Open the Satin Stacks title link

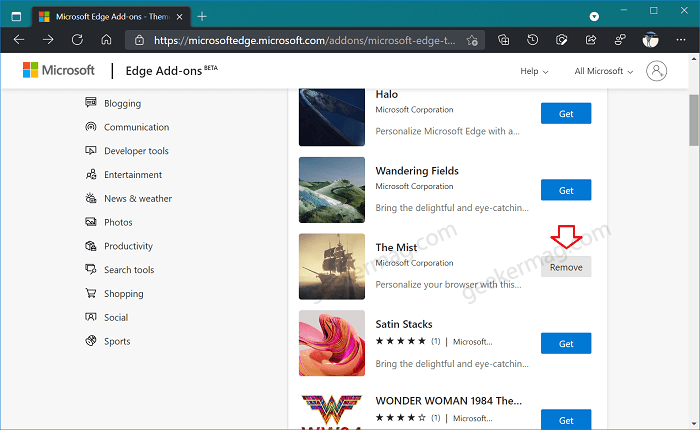coord(404,324)
